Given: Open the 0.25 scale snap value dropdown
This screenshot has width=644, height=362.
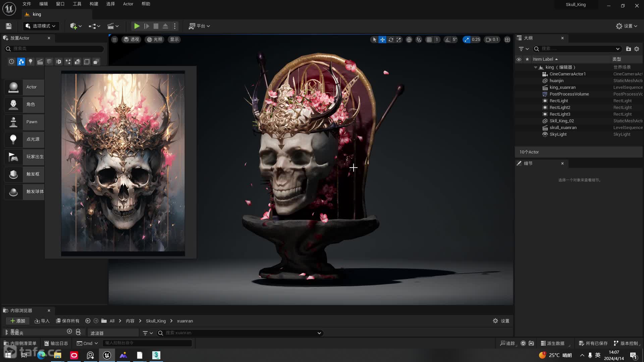Looking at the screenshot, I should click(476, 40).
